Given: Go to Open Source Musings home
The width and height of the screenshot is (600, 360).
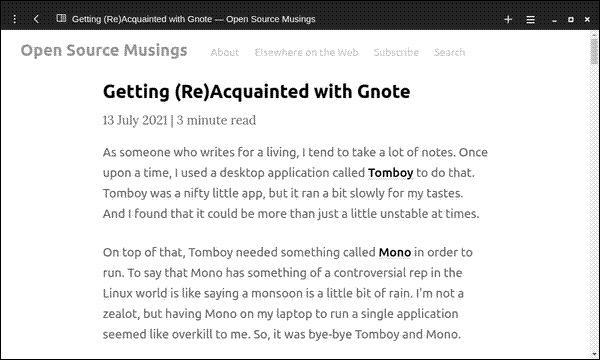Looking at the screenshot, I should click(104, 50).
